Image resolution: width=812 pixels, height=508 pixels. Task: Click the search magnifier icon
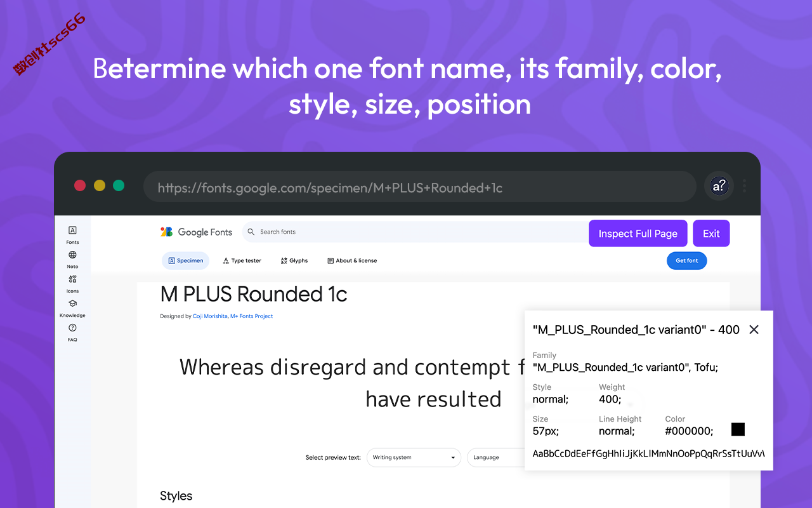251,232
